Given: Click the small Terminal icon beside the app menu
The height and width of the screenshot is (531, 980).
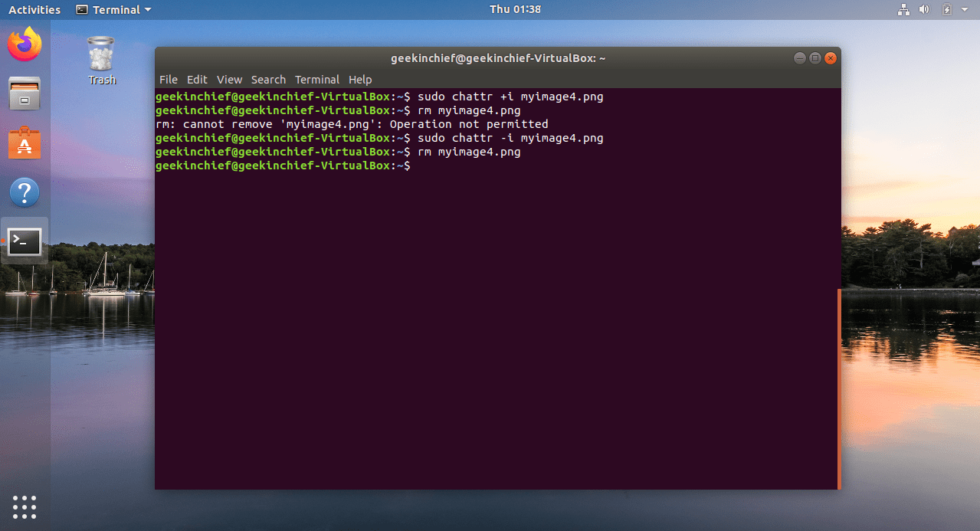Looking at the screenshot, I should [81, 9].
